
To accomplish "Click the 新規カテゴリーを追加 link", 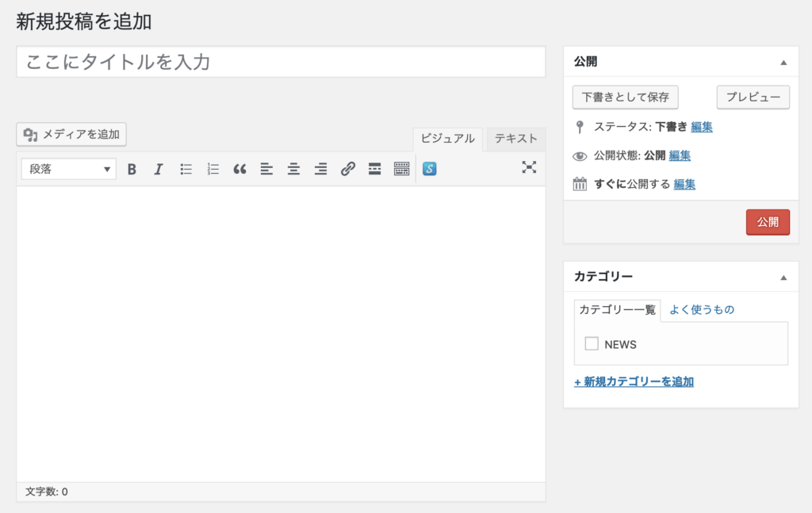I will 634,381.
